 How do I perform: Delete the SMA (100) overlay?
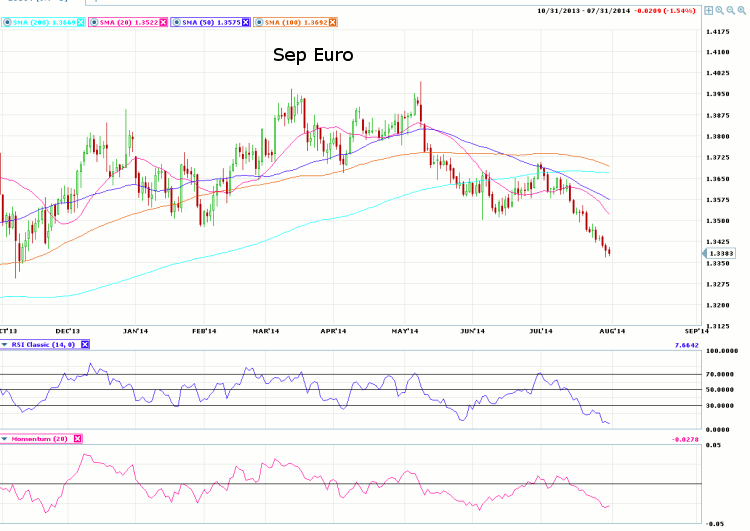coord(333,21)
